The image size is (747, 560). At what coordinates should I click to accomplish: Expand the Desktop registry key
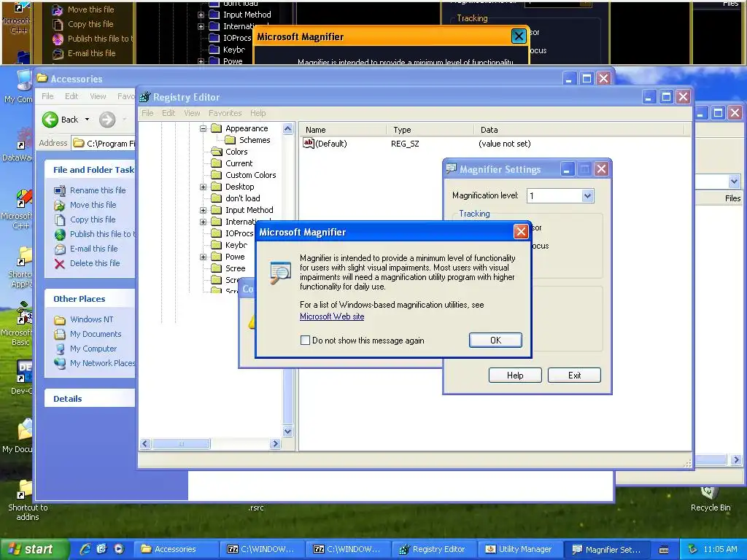tap(203, 187)
